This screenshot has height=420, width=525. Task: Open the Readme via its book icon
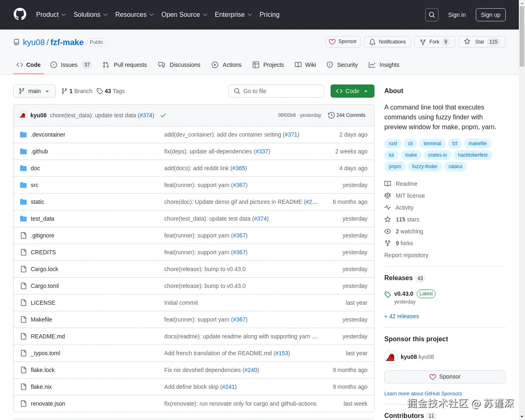pos(387,184)
